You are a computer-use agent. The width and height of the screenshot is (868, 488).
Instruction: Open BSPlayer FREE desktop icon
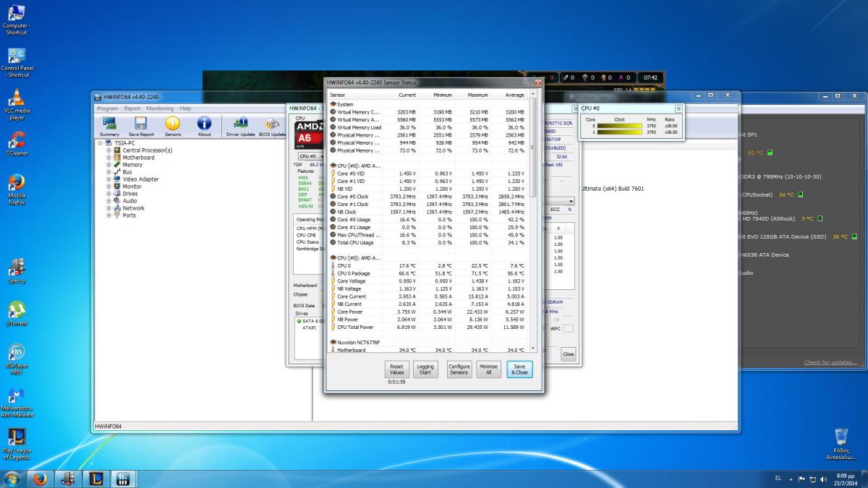(x=17, y=359)
